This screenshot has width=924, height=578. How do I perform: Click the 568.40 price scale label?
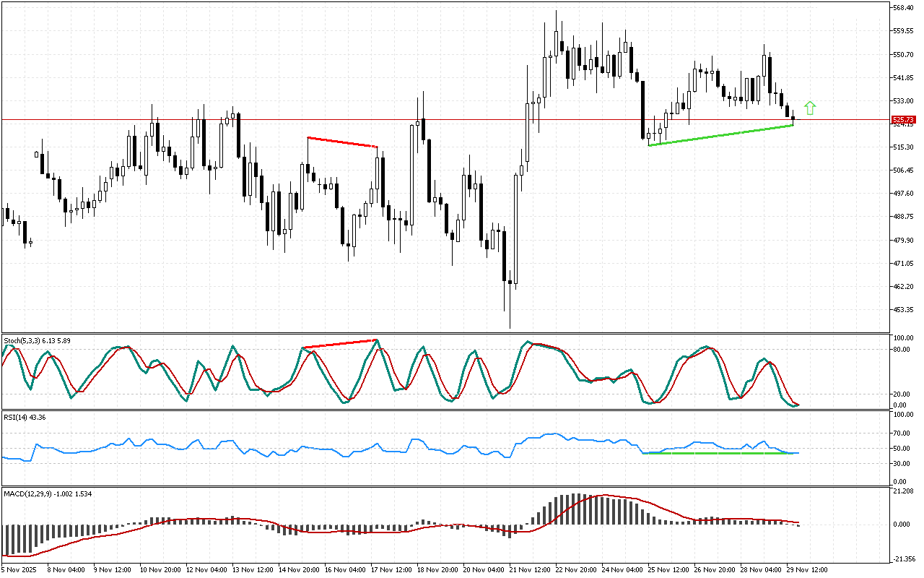[x=904, y=8]
